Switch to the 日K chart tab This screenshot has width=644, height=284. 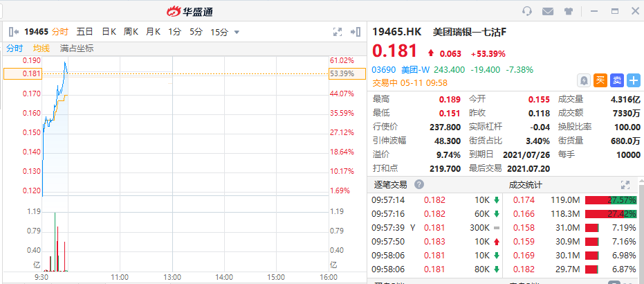[x=109, y=31]
